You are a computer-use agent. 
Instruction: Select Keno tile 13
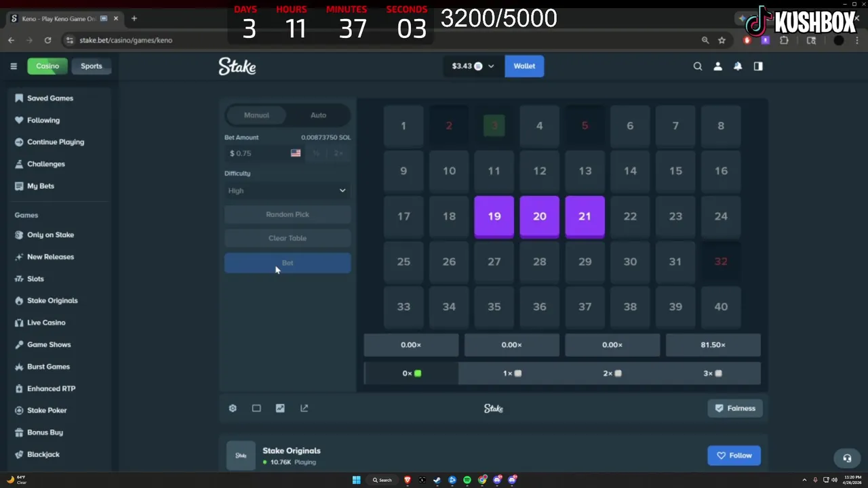point(585,171)
